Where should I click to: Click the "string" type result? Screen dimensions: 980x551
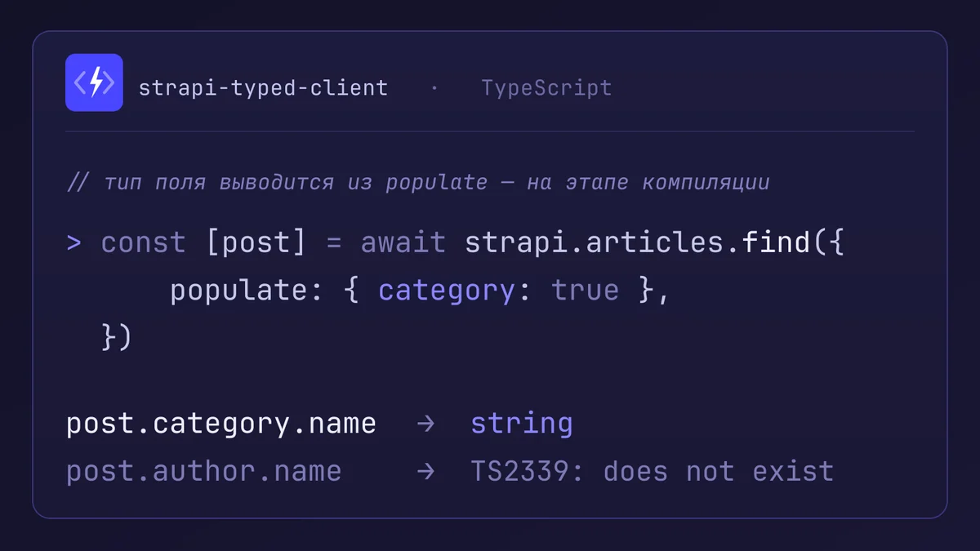tap(521, 424)
